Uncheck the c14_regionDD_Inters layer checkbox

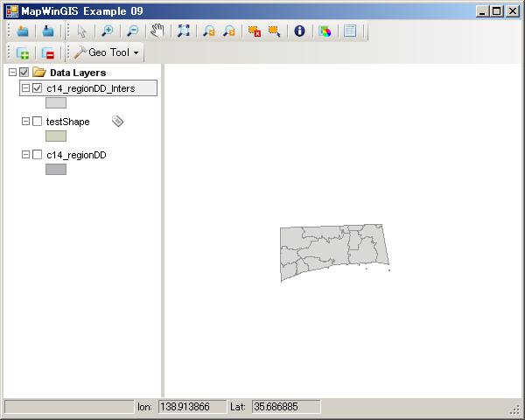pyautogui.click(x=37, y=88)
